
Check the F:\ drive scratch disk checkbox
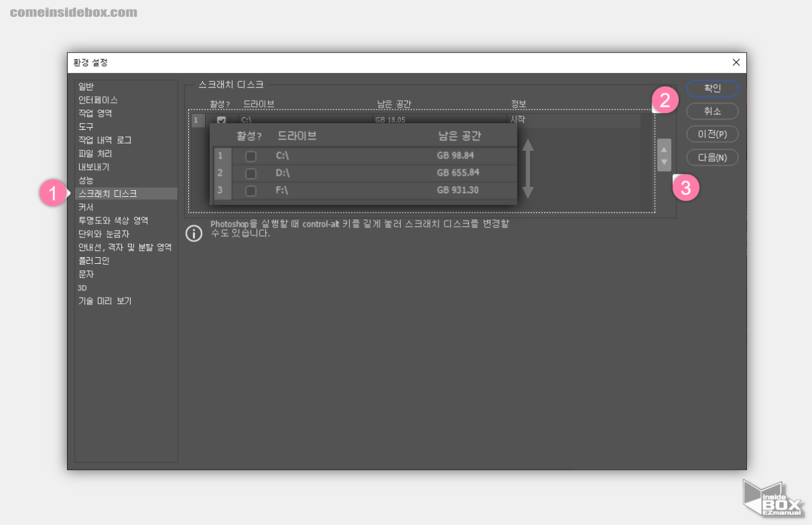[251, 191]
